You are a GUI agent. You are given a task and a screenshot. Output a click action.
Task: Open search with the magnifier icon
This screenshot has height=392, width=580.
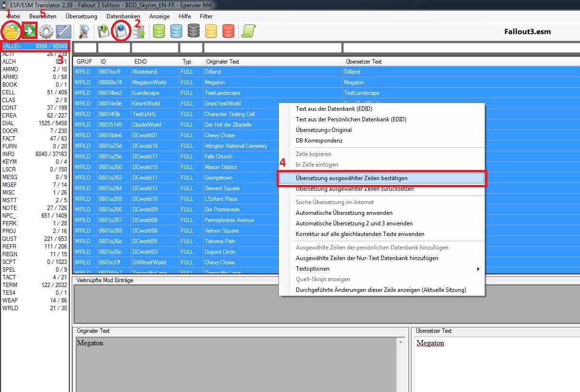coord(84,32)
